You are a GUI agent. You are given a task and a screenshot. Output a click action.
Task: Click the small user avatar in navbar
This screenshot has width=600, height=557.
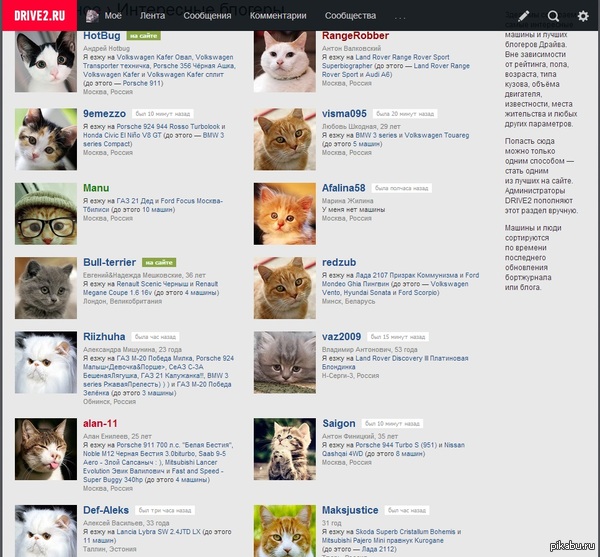click(92, 16)
